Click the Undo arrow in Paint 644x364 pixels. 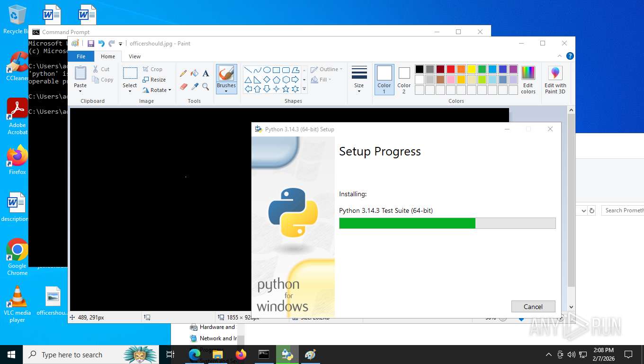[101, 44]
